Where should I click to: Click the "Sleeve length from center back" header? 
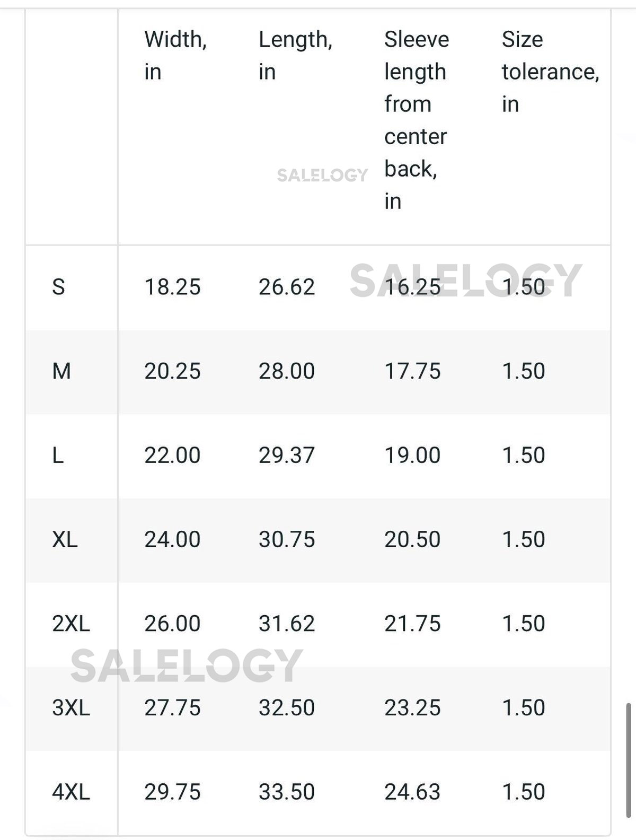417,120
